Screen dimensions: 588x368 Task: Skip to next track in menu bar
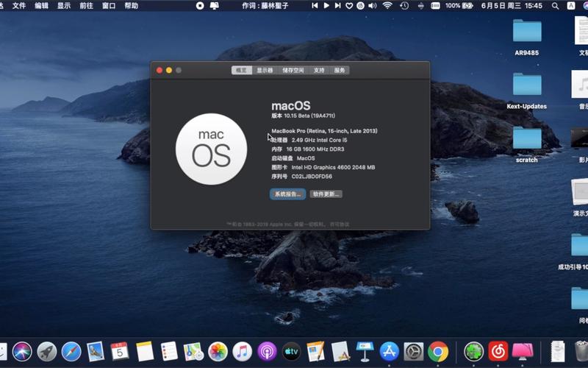pyautogui.click(x=337, y=6)
